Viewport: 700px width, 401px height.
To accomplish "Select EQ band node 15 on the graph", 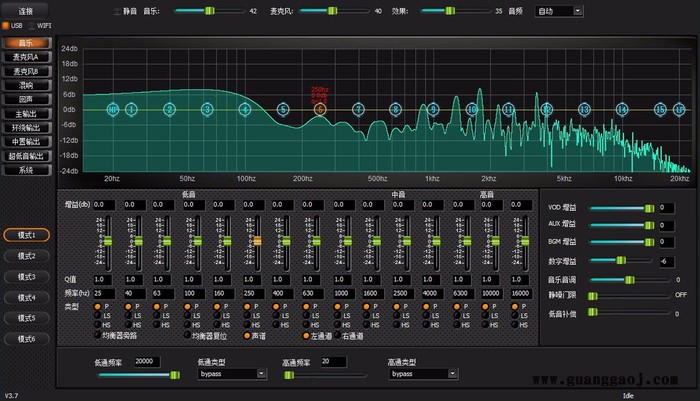I will (x=660, y=109).
